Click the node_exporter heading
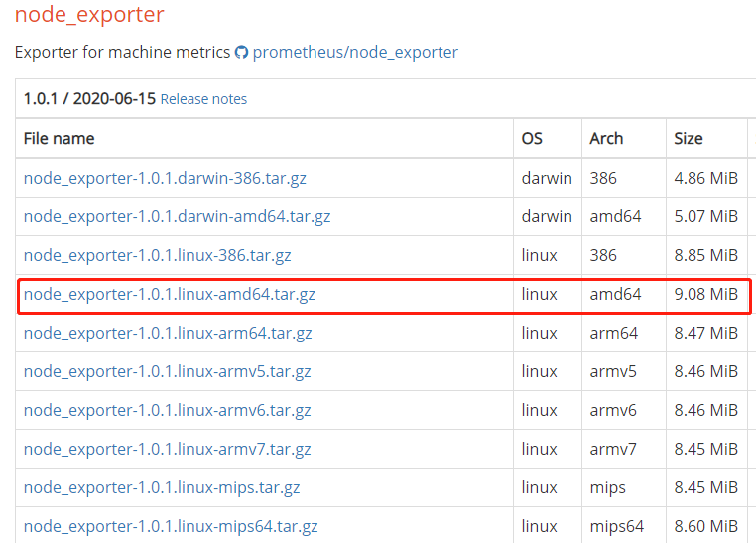The width and height of the screenshot is (756, 543). tap(89, 15)
